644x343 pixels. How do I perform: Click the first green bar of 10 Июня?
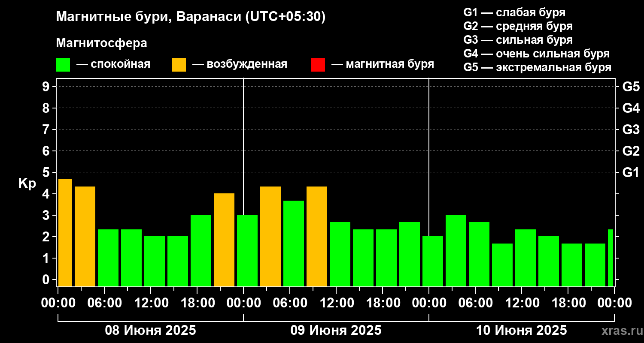point(433,261)
